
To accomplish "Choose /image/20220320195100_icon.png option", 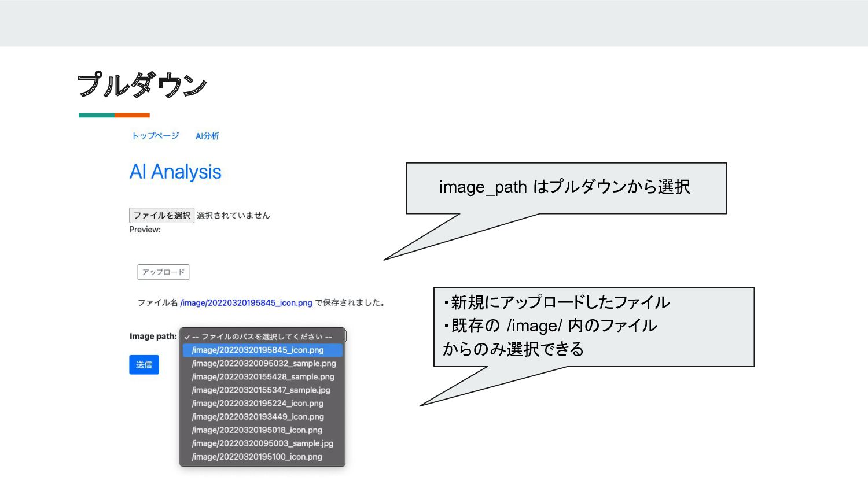I will [x=263, y=456].
